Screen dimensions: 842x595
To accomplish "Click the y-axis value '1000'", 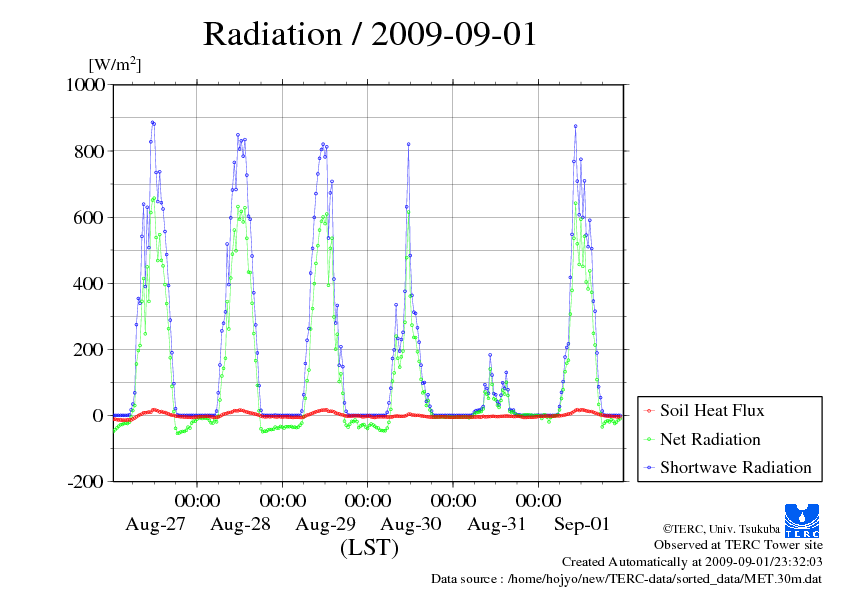I will point(86,84).
